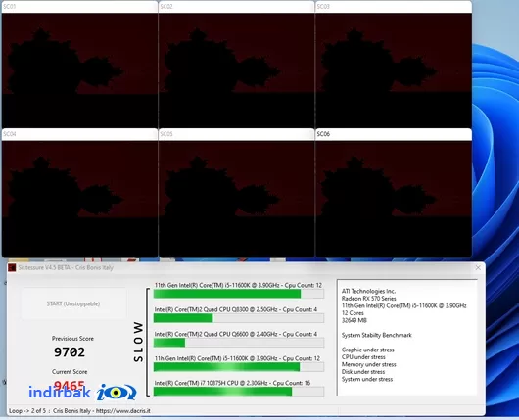Click the Previsious Score value 9702
The width and height of the screenshot is (519, 420).
[x=70, y=352]
